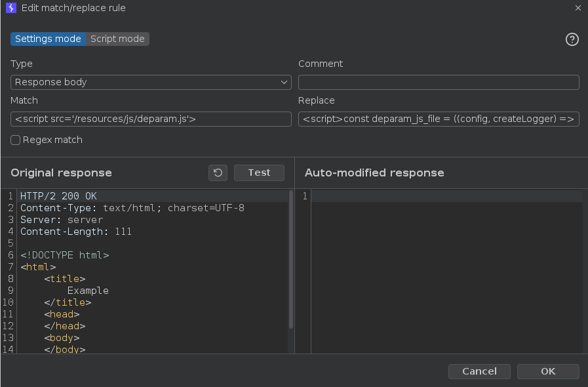The height and width of the screenshot is (387, 588).
Task: Click the help question mark icon
Action: pyautogui.click(x=572, y=39)
